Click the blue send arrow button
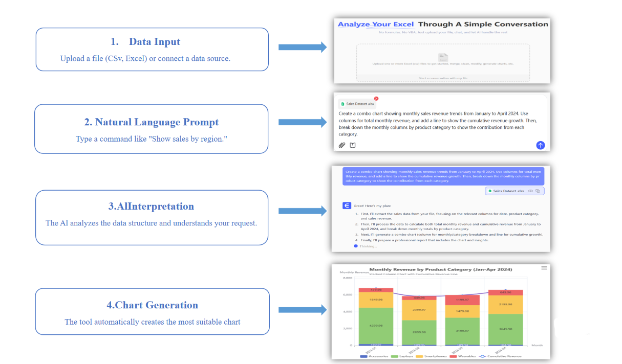 540,145
